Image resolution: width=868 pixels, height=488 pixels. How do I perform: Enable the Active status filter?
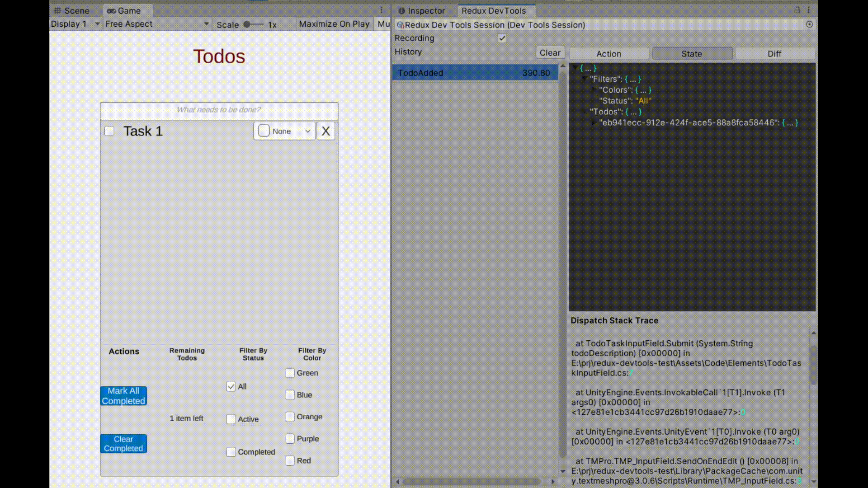[231, 419]
